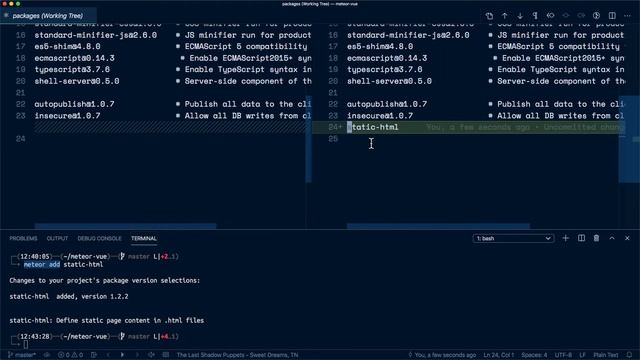Maximize panel with up chevron
640x360 pixels.
612,238
